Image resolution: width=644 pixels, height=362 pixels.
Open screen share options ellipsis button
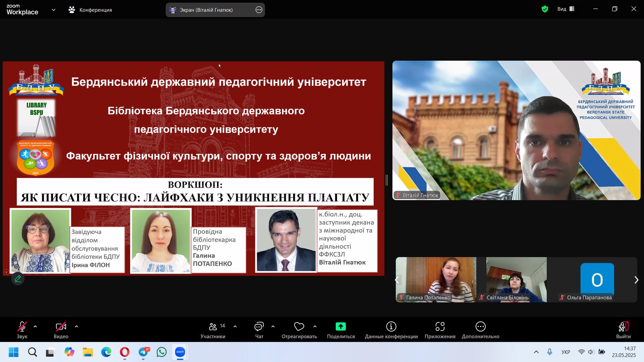(x=259, y=10)
